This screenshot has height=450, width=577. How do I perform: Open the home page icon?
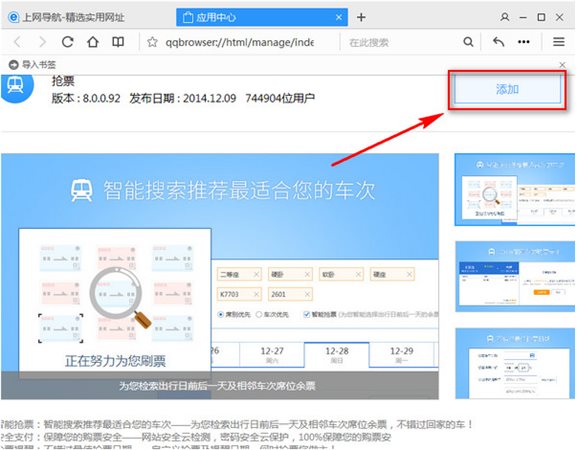click(x=93, y=42)
